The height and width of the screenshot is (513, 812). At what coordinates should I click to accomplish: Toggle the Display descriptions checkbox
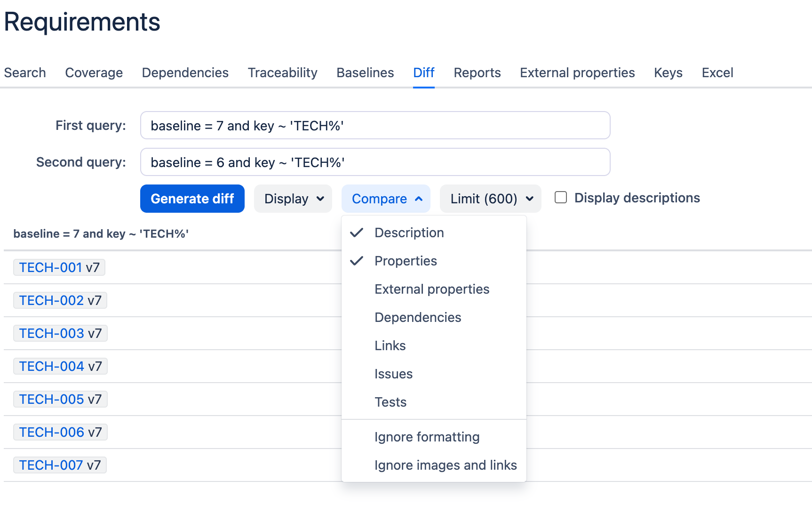pos(560,198)
